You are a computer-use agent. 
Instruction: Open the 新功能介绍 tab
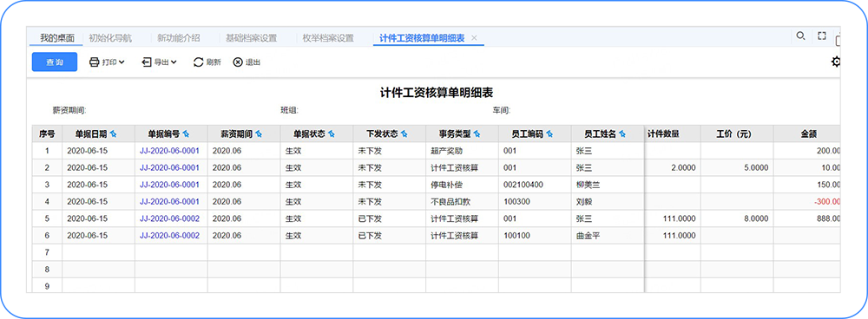pos(178,38)
